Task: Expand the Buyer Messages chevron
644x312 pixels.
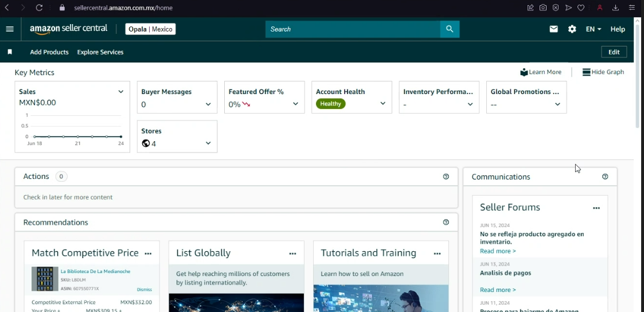Action: (208, 104)
